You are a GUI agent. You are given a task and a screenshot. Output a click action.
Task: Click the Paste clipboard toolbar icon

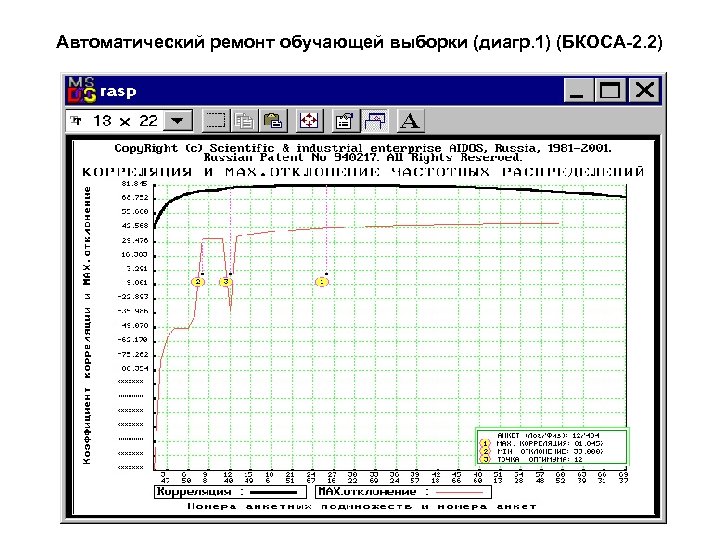(x=274, y=121)
